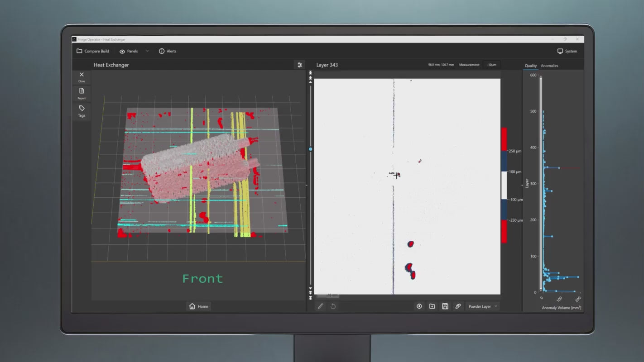The height and width of the screenshot is (362, 644).
Task: Select the ruler measurement tool
Action: (321, 306)
